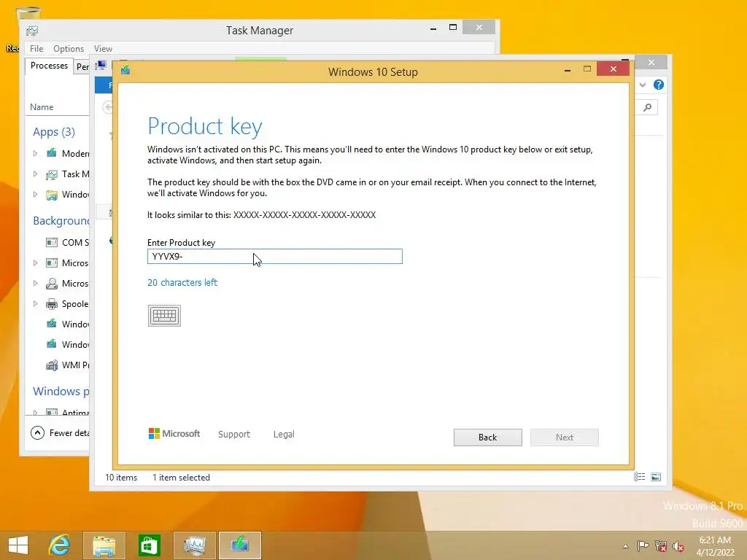Minimize the Windows 10 Setup window

point(568,70)
